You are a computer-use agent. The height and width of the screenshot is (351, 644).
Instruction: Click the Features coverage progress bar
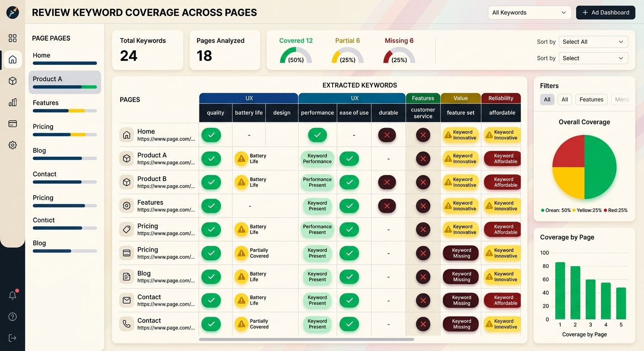[64, 110]
